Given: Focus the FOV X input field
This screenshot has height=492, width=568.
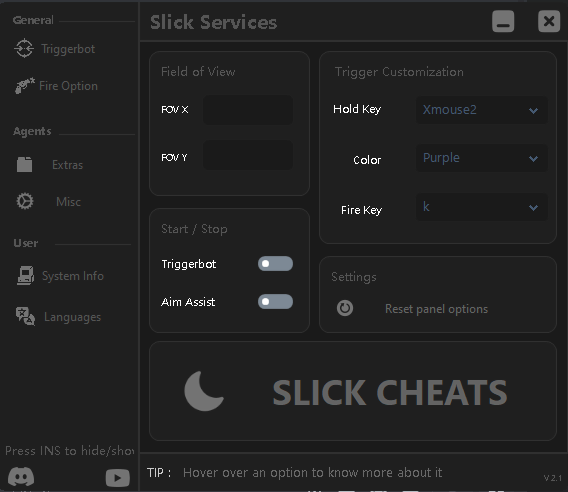Looking at the screenshot, I should click(x=248, y=110).
